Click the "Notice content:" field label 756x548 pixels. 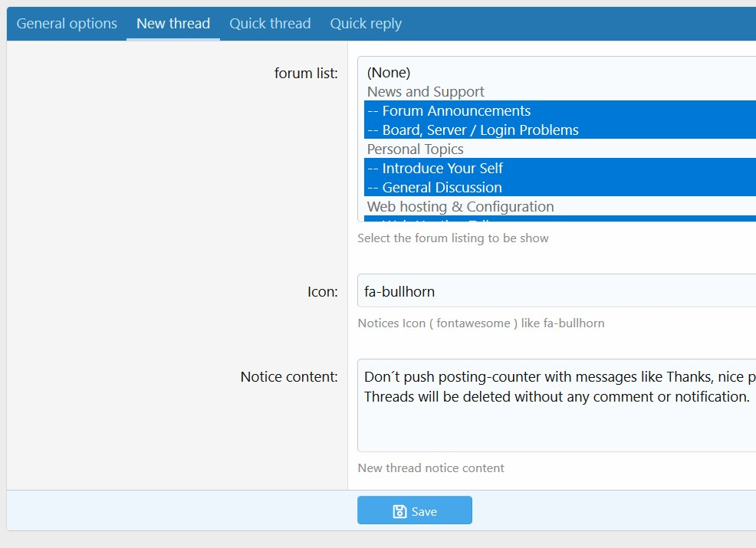(x=289, y=377)
